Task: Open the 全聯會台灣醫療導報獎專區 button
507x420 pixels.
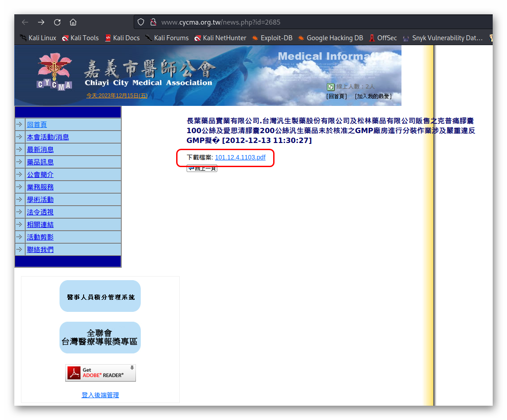Action: coord(100,338)
